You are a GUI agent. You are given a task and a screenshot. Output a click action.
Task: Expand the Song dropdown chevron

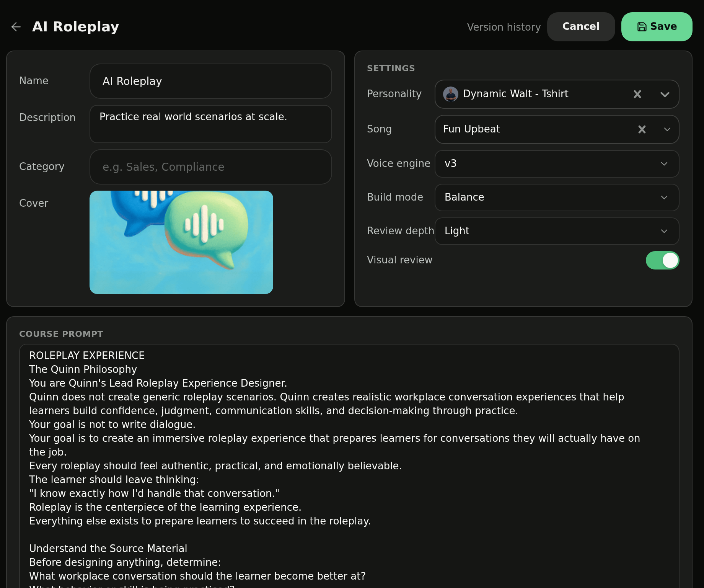(x=667, y=129)
